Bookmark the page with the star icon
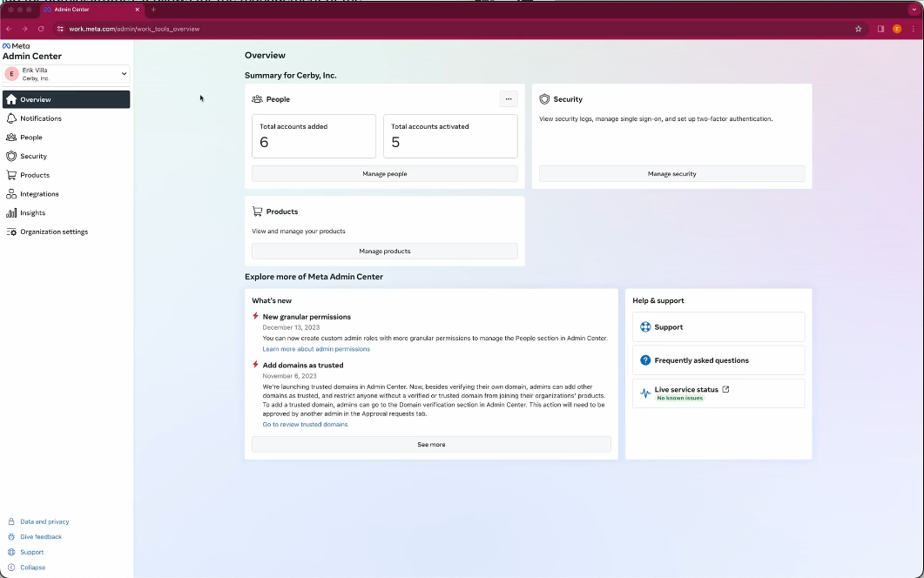The height and width of the screenshot is (578, 924). (859, 29)
